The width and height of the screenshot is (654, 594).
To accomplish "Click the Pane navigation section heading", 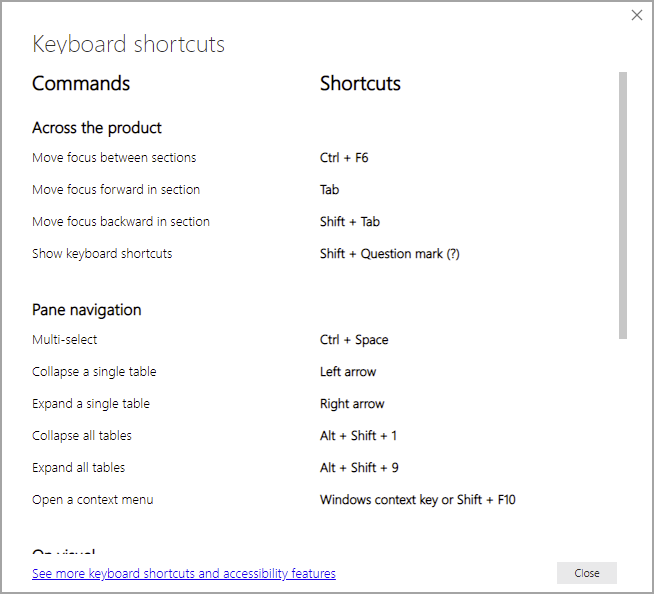I will pyautogui.click(x=87, y=310).
